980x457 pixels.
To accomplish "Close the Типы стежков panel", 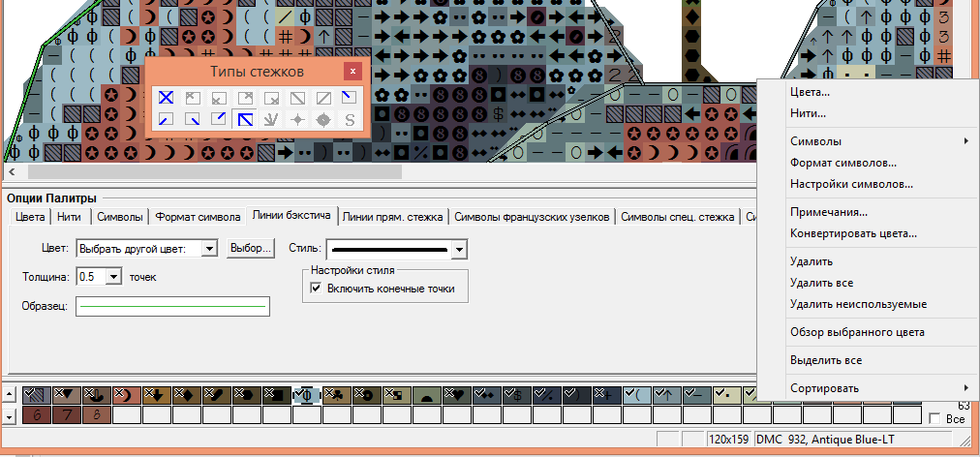I will (353, 72).
